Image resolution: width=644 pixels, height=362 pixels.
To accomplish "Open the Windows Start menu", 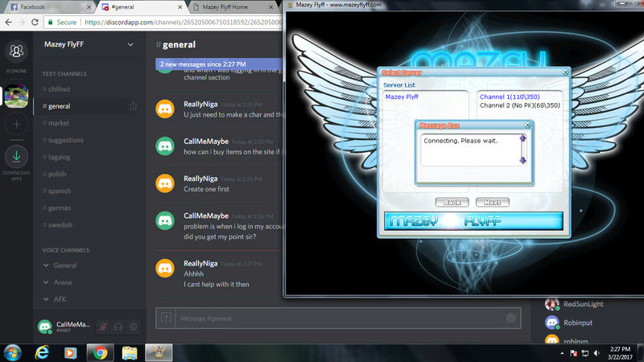I will point(12,353).
